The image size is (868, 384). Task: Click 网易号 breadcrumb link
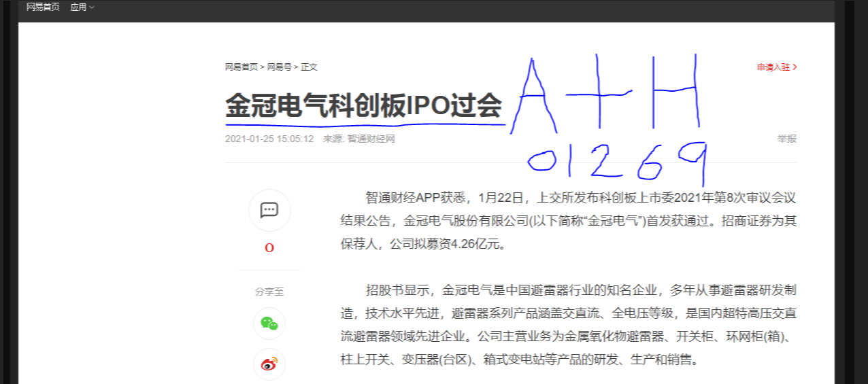pyautogui.click(x=279, y=67)
